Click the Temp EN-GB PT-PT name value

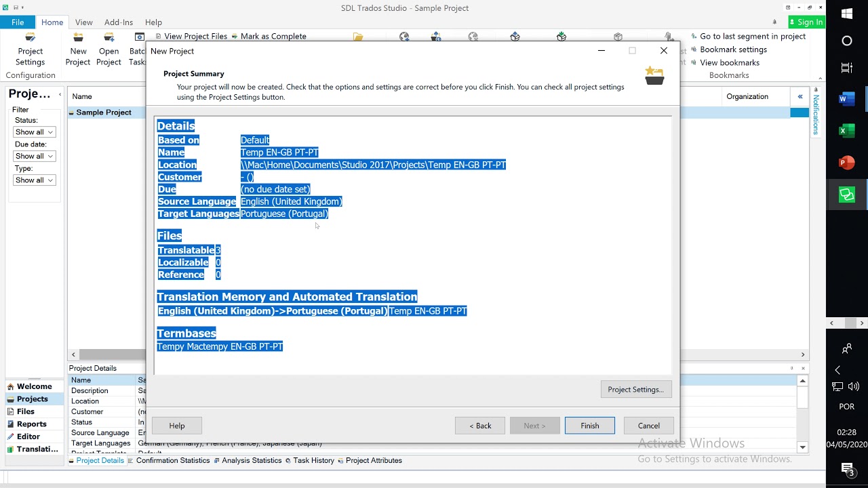279,152
